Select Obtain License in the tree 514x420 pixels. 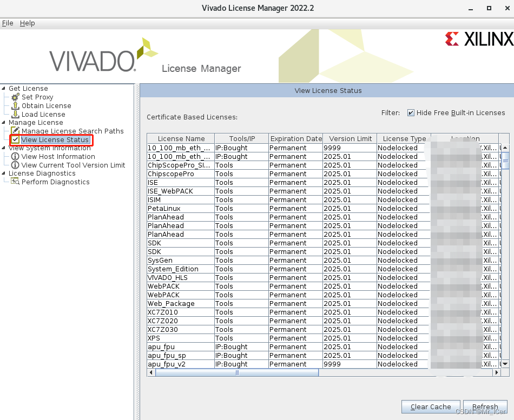(x=46, y=105)
